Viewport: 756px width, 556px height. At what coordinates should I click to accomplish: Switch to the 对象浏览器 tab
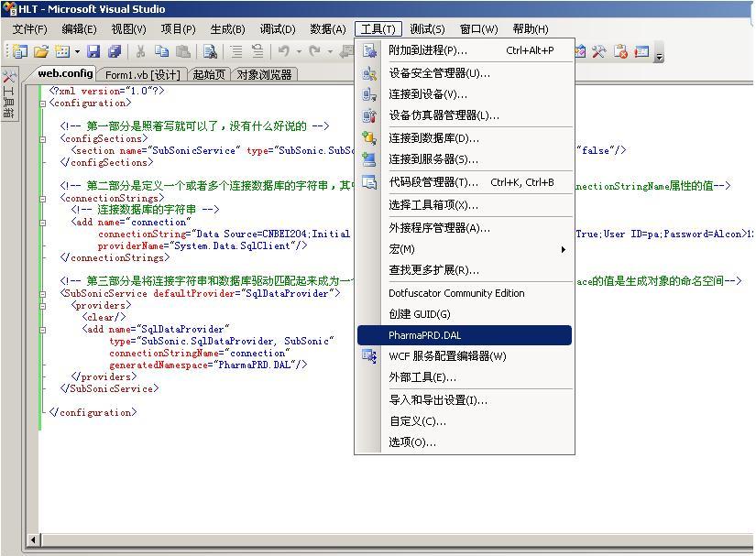[264, 75]
